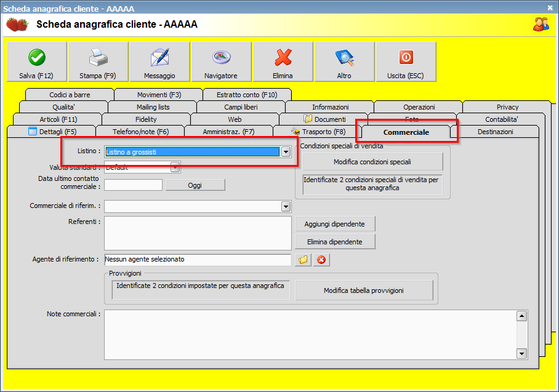The width and height of the screenshot is (559, 392).
Task: Switch to Amministraz. (F7) tab
Action: (229, 132)
